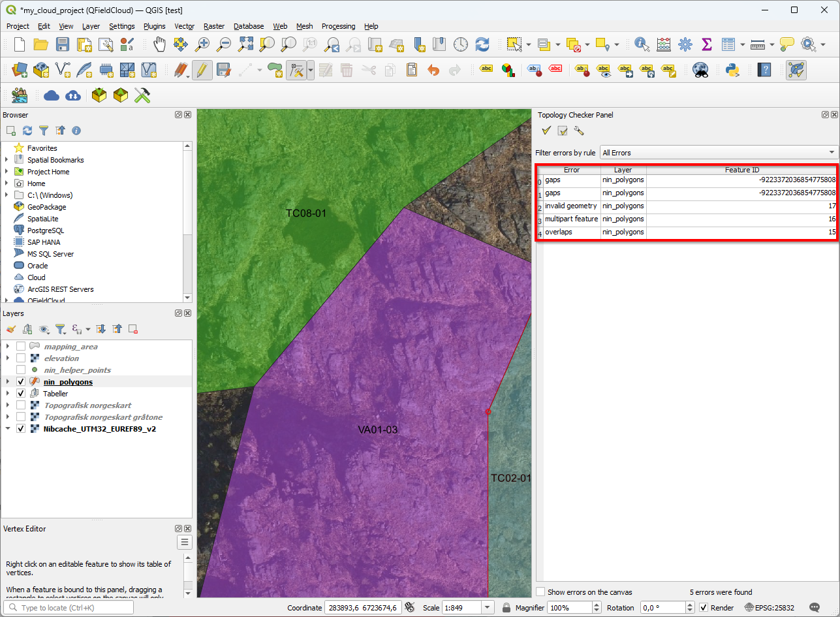Viewport: 840px width, 617px height.
Task: Open the Python console icon
Action: [x=732, y=70]
